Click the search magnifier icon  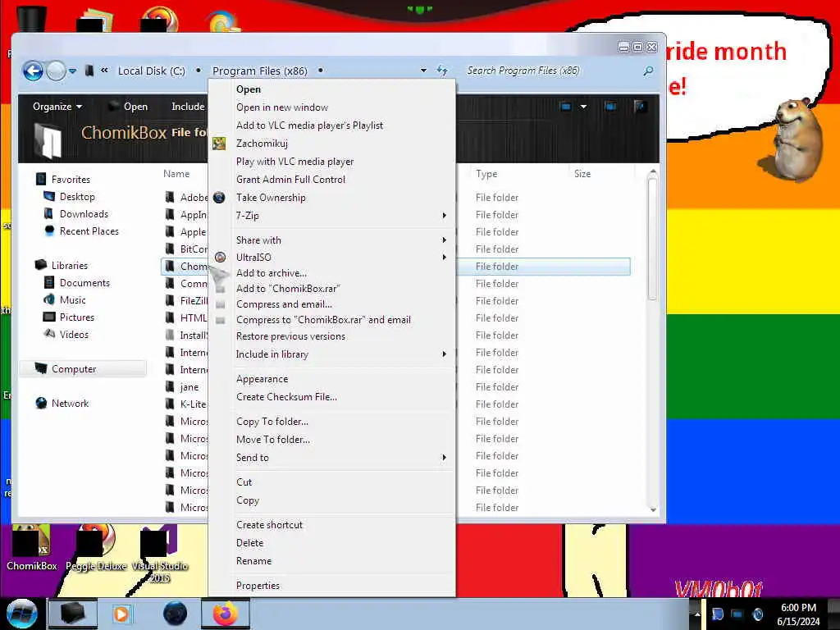tap(648, 71)
